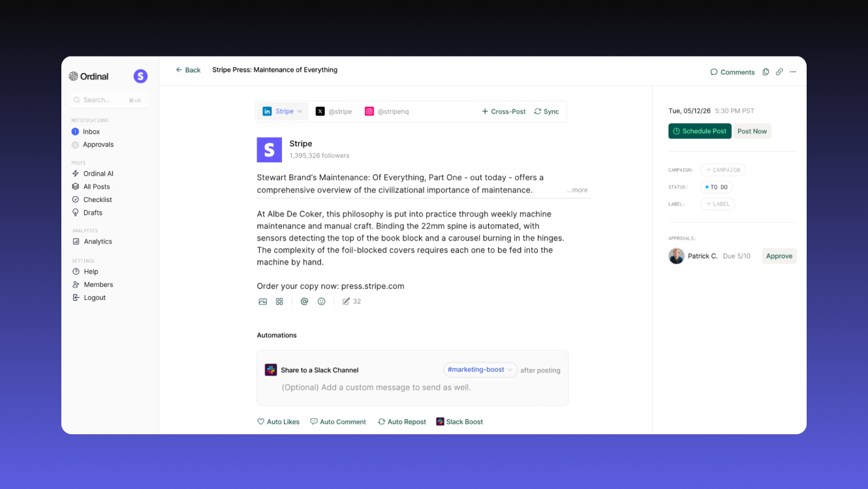The height and width of the screenshot is (489, 868).
Task: Click the purple S workspace avatar in sidebar
Action: [140, 76]
